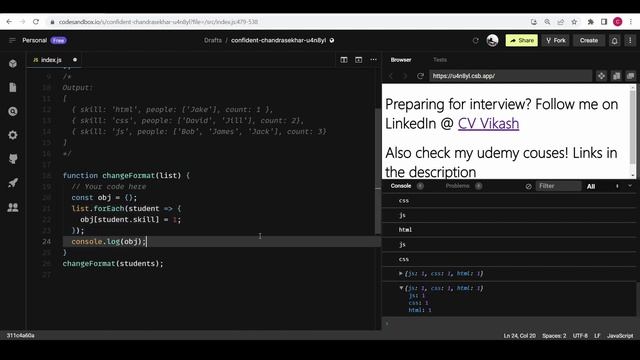Click the Fork button
The height and width of the screenshot is (360, 640).
pos(556,40)
